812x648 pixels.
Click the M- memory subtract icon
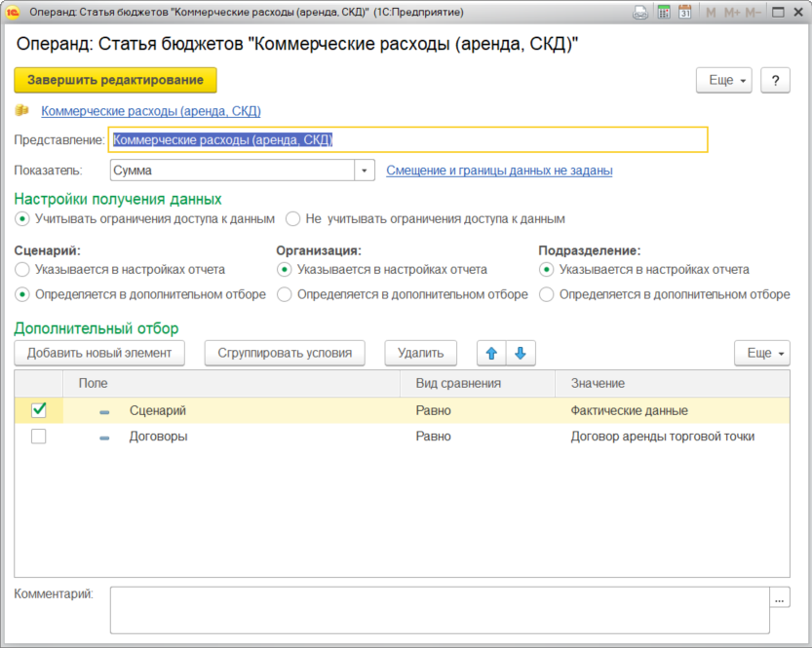(754, 13)
